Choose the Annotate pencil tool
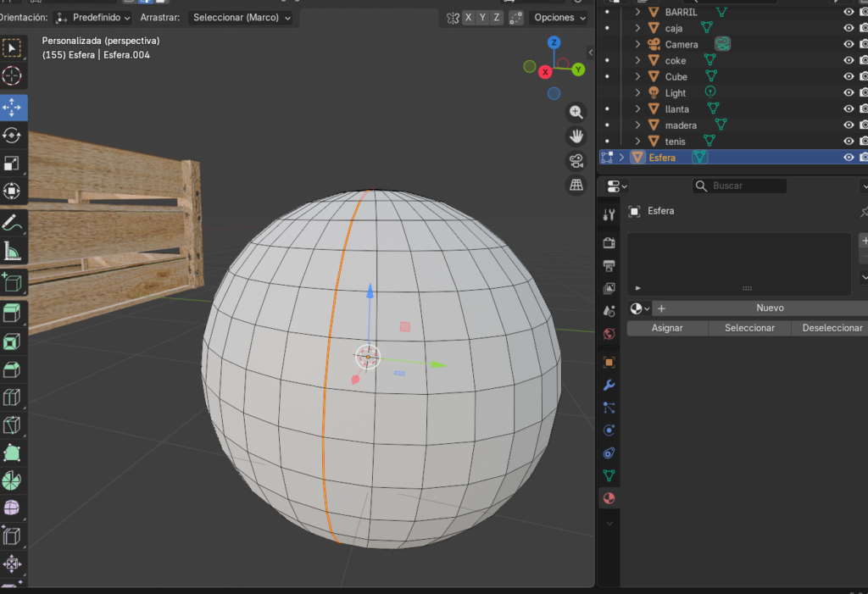The width and height of the screenshot is (868, 594). point(13,224)
